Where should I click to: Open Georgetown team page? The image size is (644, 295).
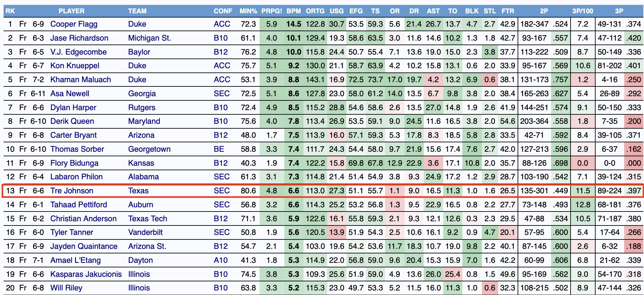click(x=149, y=149)
